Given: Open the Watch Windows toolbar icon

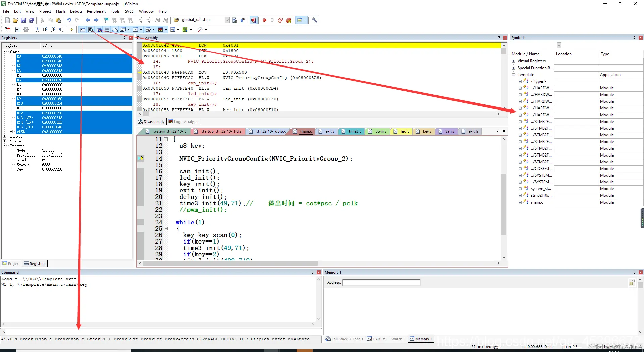Looking at the screenshot, I should point(123,30).
